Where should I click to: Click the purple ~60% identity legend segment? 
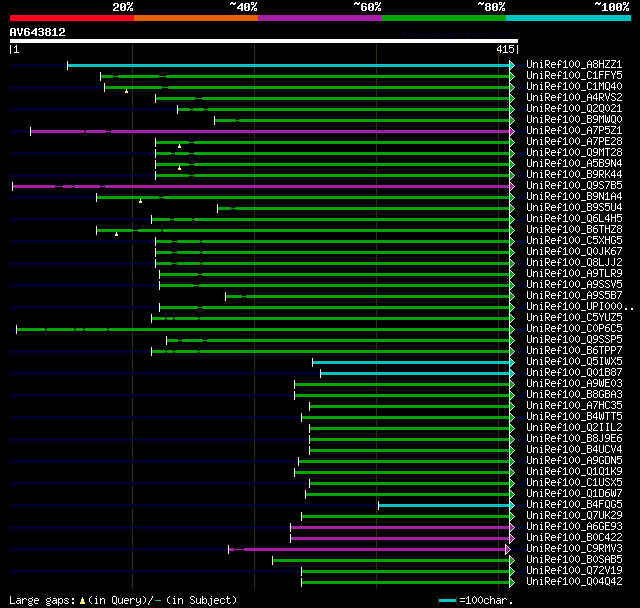320,18
